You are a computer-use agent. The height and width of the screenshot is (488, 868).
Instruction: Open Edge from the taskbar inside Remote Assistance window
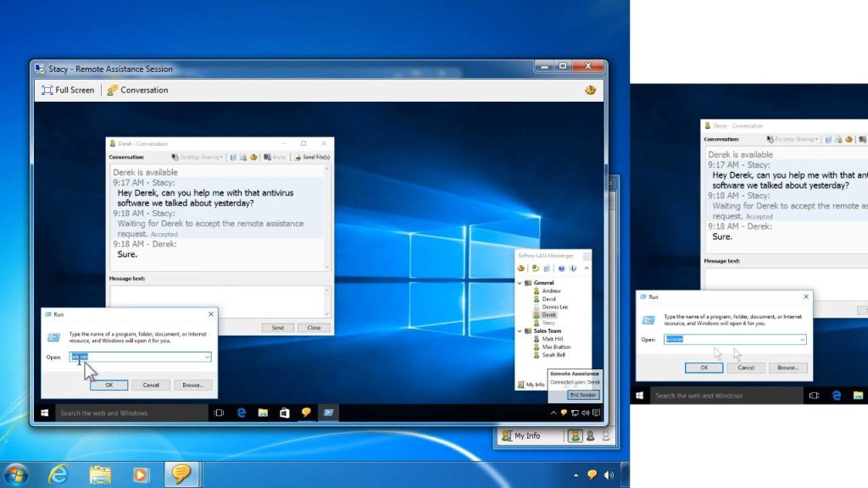242,413
